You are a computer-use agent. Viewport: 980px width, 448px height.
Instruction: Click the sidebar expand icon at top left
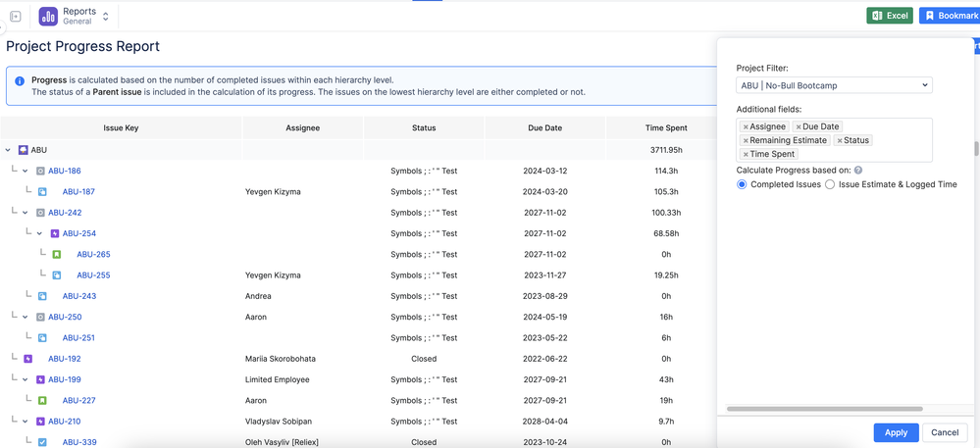16,17
